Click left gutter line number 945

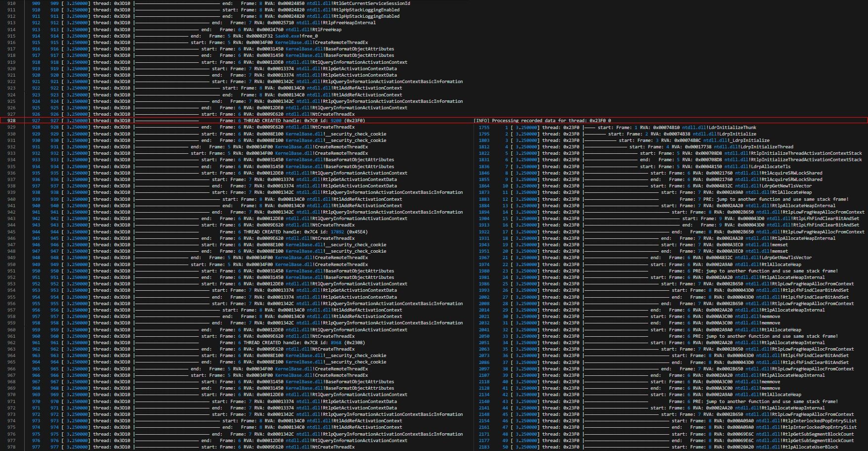click(x=10, y=232)
